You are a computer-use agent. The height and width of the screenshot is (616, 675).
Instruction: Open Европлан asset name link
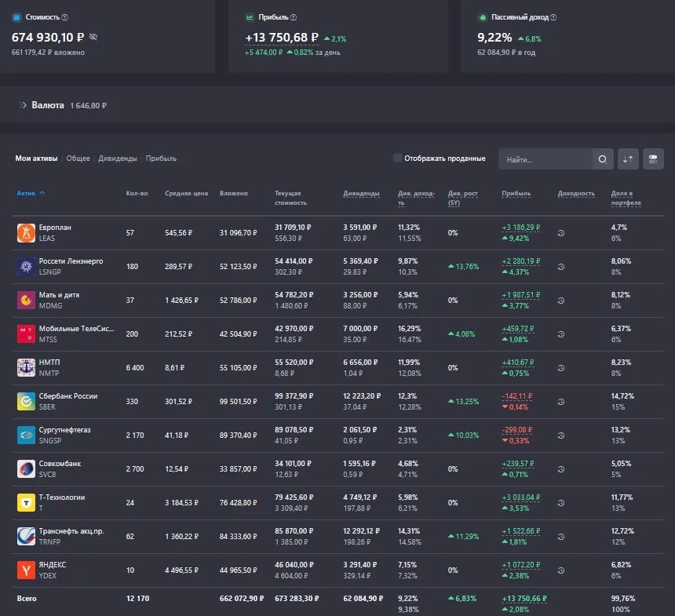click(55, 228)
